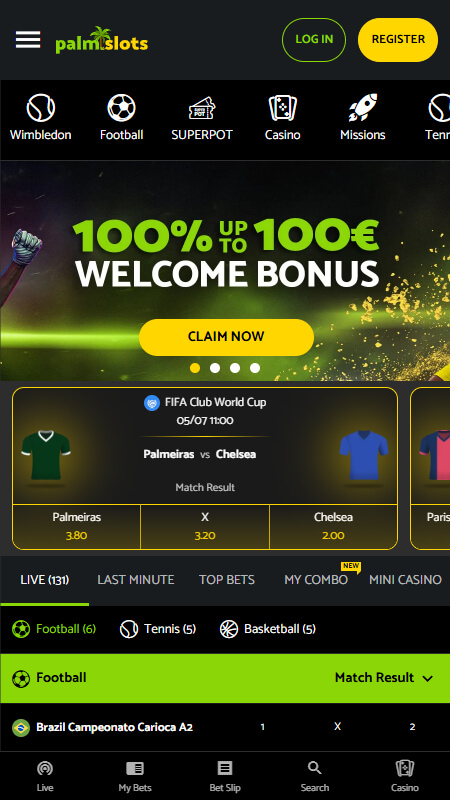Click the LOG IN button
The width and height of the screenshot is (450, 800).
point(314,40)
